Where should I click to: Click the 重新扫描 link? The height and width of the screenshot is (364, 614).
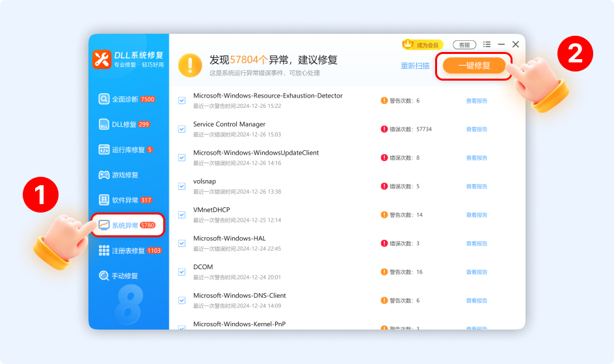point(415,66)
